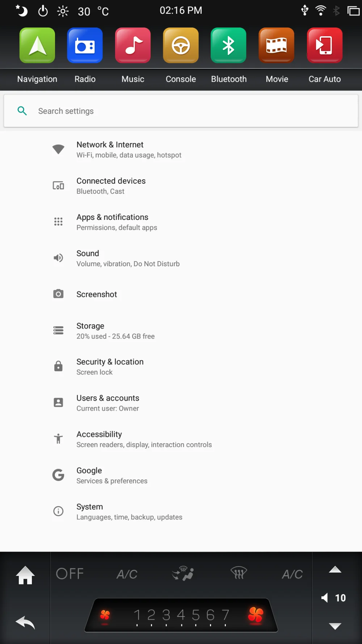
Task: Open the Bluetooth app
Action: 228,46
